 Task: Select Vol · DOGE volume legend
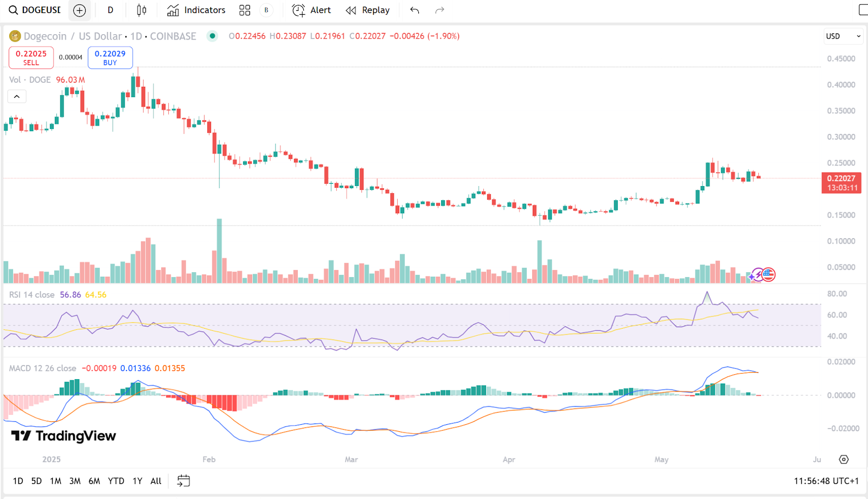(30, 80)
